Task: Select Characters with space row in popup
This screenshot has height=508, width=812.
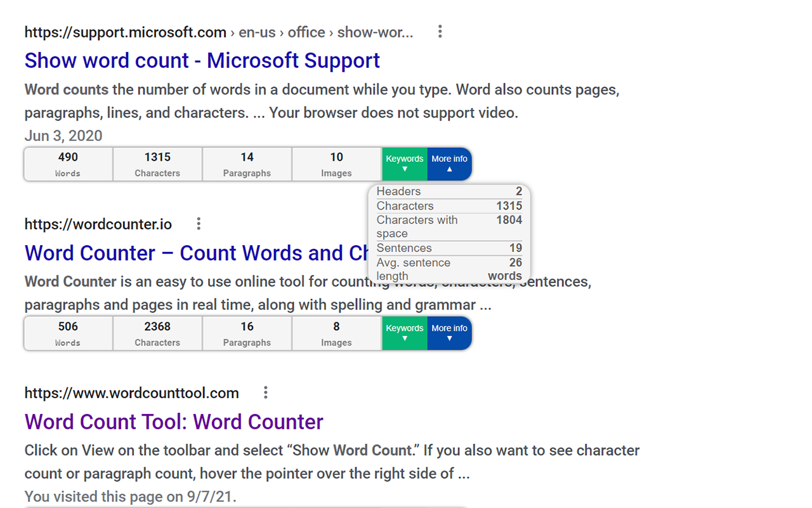Action: (449, 227)
